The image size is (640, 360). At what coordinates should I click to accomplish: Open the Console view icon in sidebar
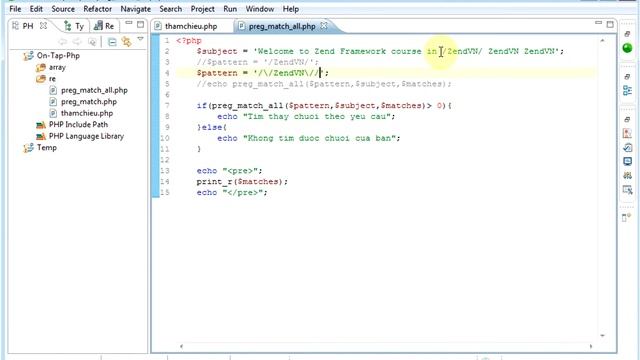[627, 161]
